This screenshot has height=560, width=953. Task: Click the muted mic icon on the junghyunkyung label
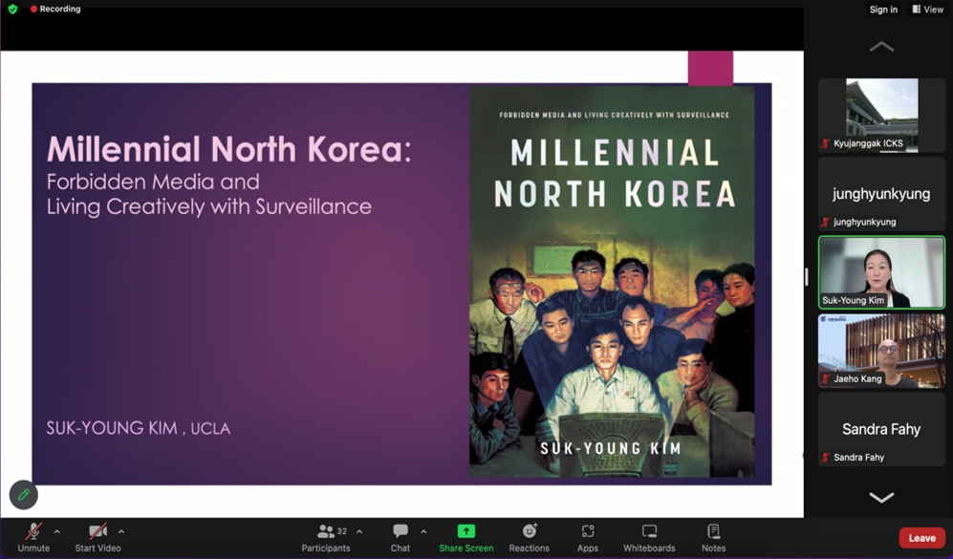coord(825,223)
